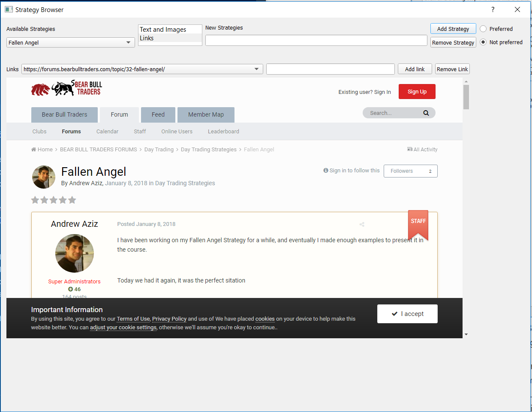The image size is (532, 412).
Task: Click BEAR BULL TRADERS FORUMS breadcrumb
Action: coord(99,149)
